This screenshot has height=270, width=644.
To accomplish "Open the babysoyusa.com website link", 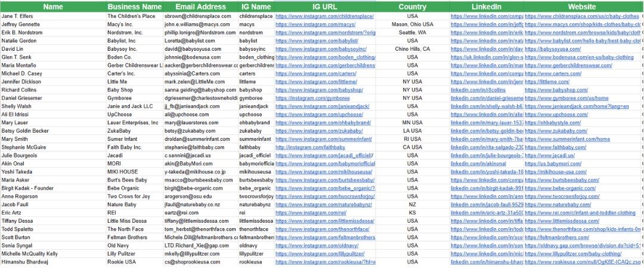I will [553, 49].
